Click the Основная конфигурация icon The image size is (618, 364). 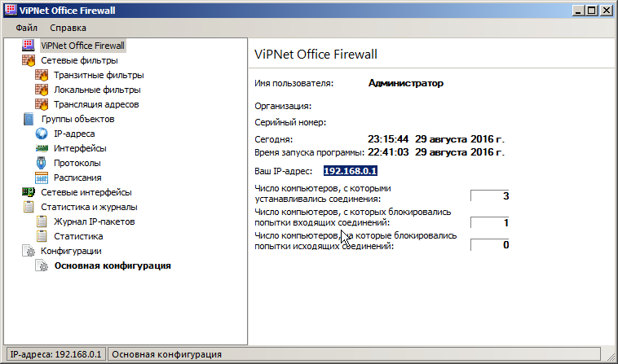click(42, 265)
